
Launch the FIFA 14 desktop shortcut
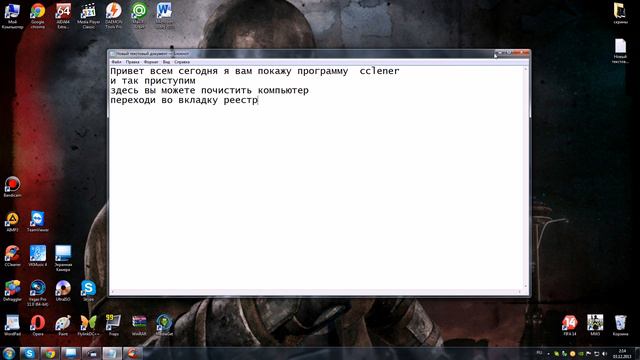(569, 325)
